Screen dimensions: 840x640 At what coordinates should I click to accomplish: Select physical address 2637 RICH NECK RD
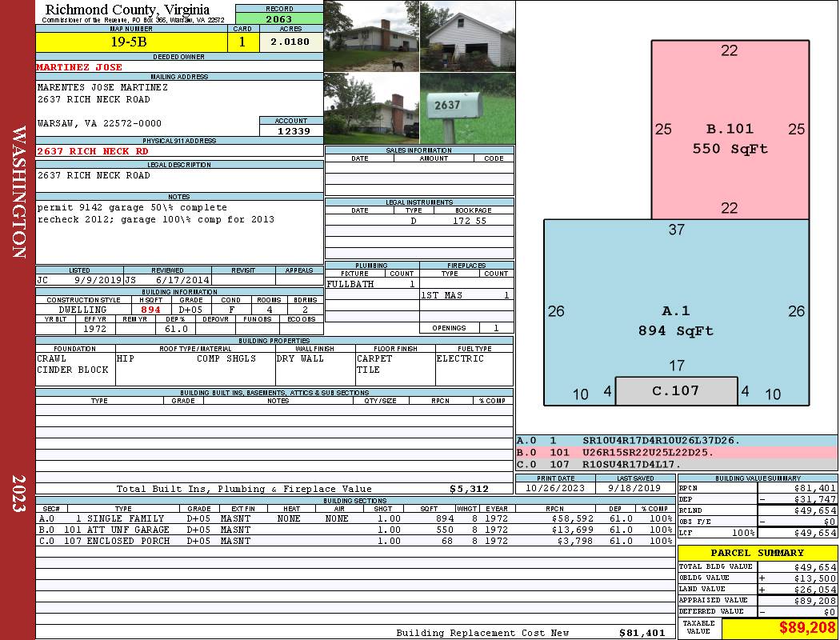pos(92,151)
